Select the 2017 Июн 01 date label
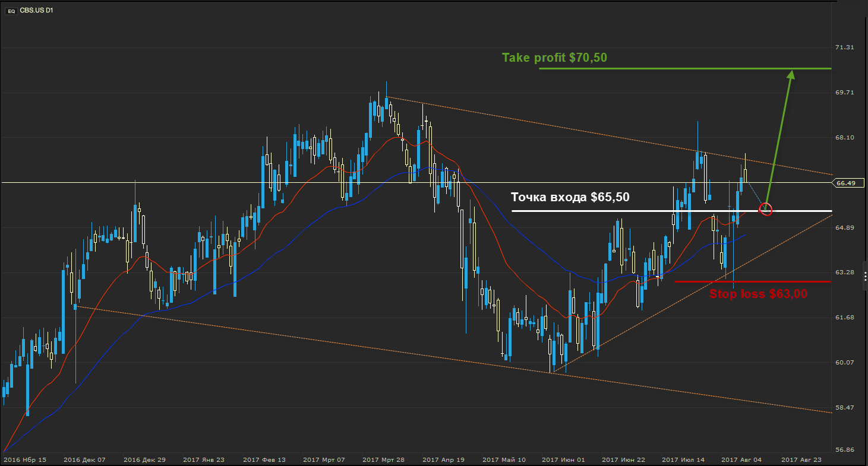Viewport: 868px width, 466px height. (x=563, y=459)
